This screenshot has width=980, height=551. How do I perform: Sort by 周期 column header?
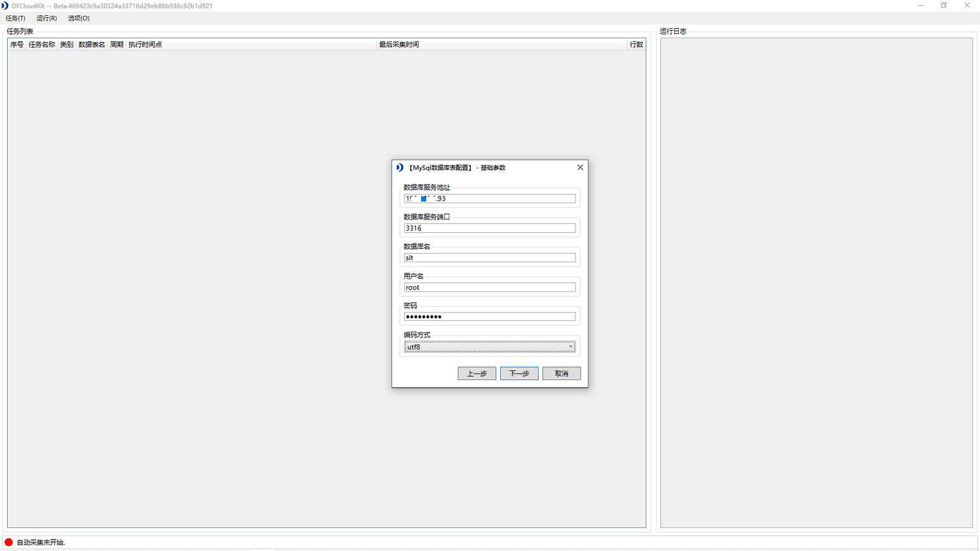[x=116, y=45]
